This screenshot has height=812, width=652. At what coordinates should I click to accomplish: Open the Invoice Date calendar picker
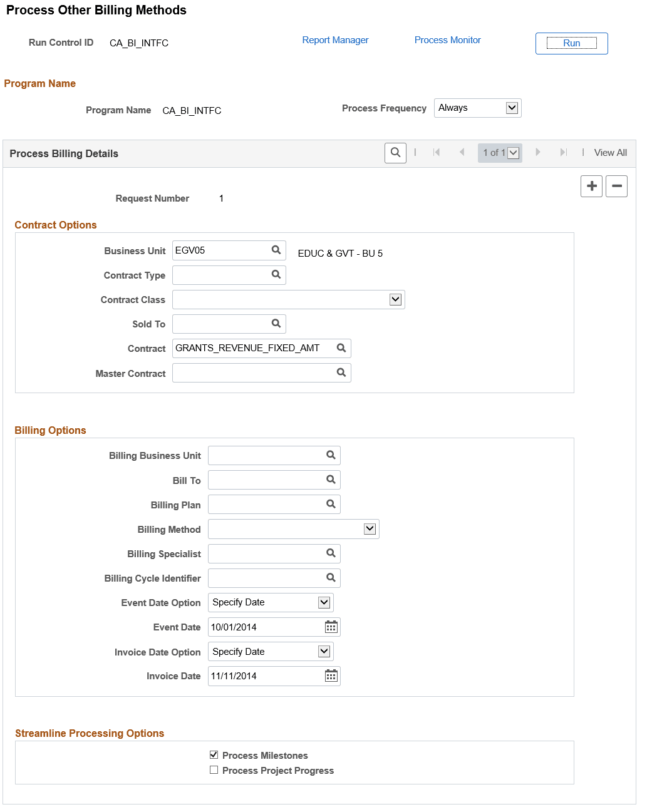[331, 676]
